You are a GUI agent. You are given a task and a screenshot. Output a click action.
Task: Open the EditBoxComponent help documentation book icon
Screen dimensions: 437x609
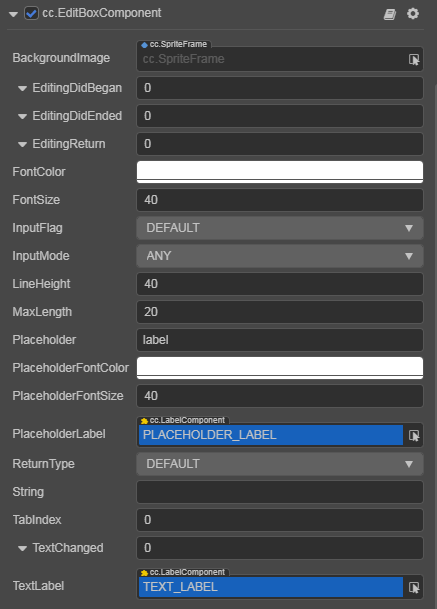(x=390, y=14)
